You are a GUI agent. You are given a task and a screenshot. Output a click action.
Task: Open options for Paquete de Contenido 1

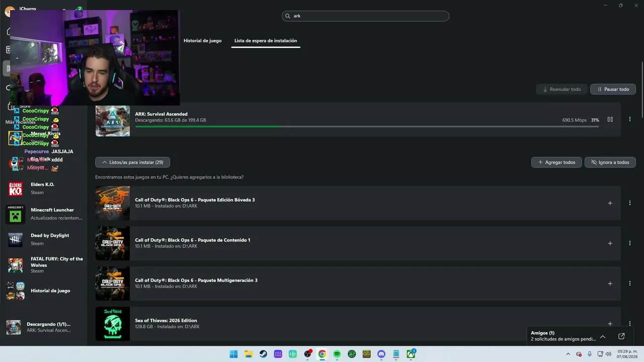[x=630, y=243]
